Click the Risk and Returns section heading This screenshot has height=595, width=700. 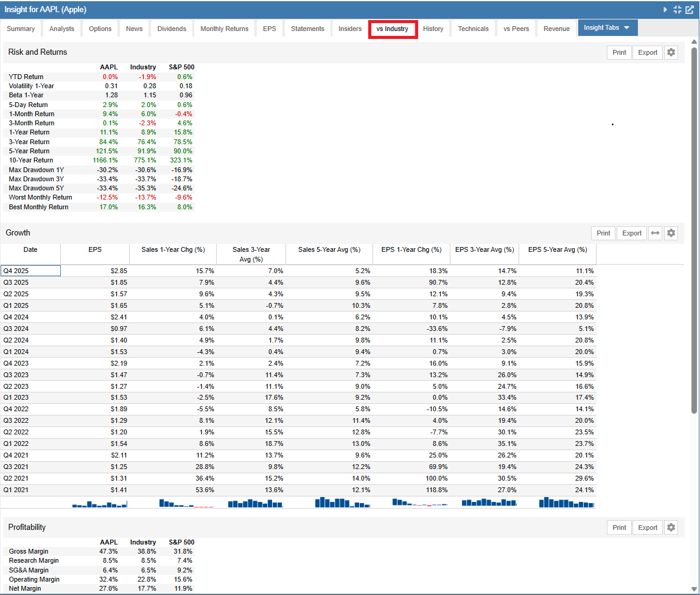coord(38,52)
